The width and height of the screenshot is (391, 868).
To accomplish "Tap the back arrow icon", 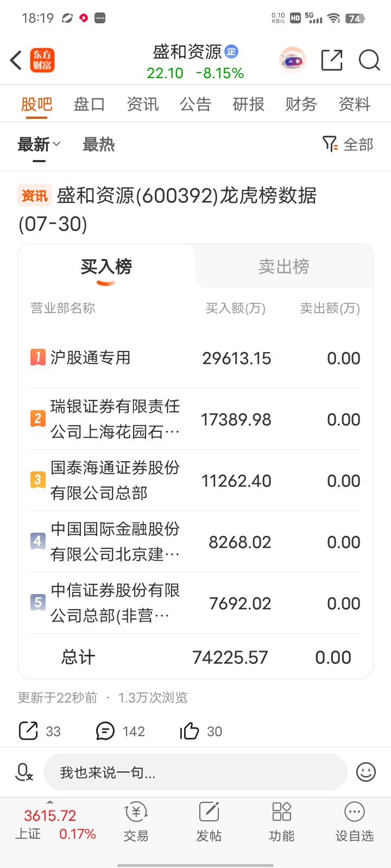I will point(16,60).
